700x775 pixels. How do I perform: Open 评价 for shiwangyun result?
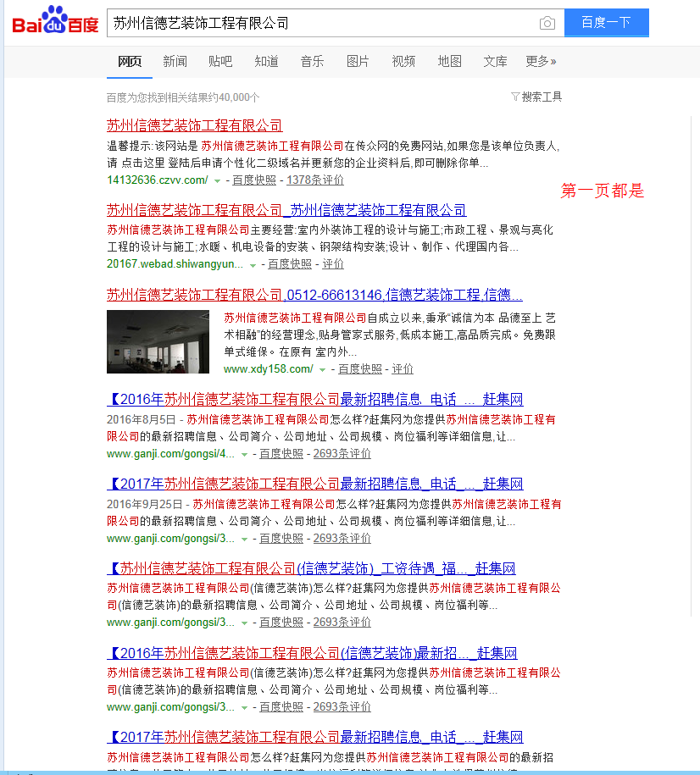pos(333,264)
